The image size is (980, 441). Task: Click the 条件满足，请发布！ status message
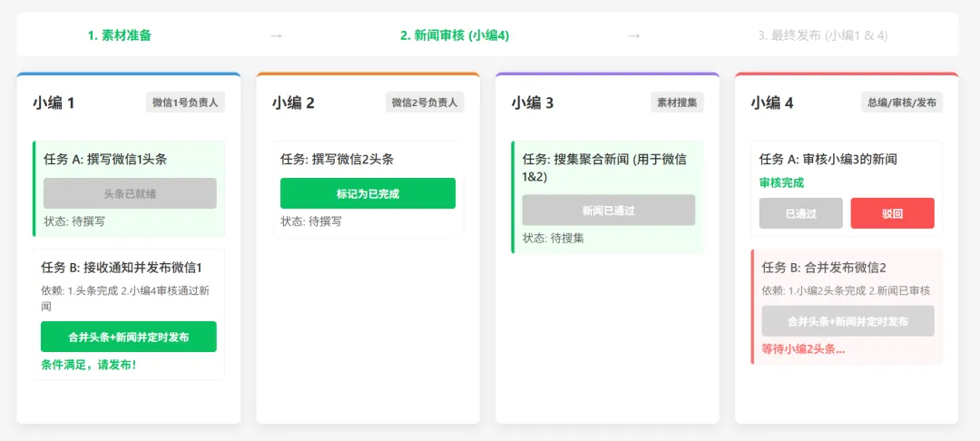tap(89, 365)
